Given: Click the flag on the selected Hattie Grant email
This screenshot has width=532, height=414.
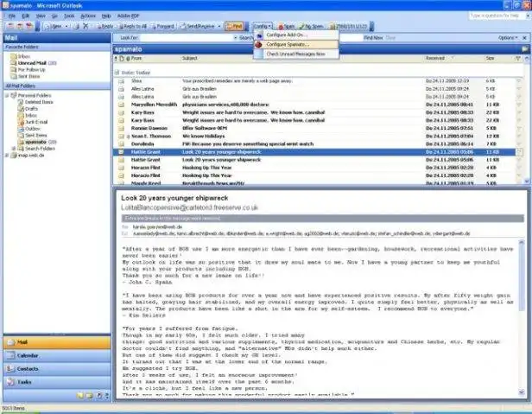Looking at the screenshot, I should click(x=519, y=152).
